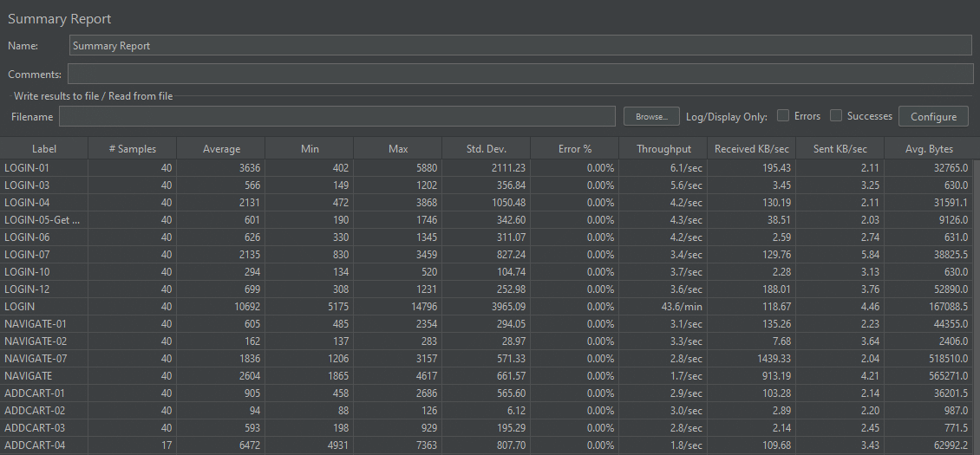
Task: Click the Filename text field
Action: [x=337, y=116]
